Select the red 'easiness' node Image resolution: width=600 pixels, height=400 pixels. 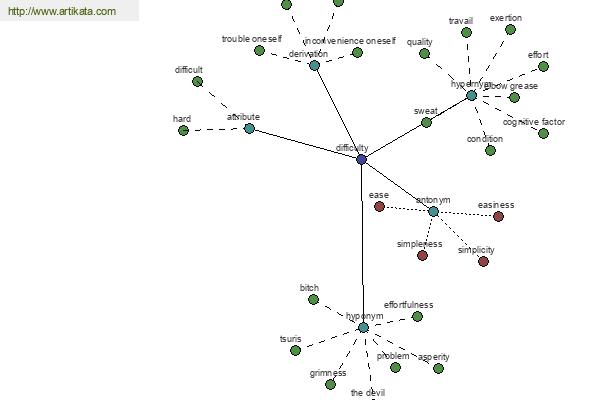pos(498,217)
